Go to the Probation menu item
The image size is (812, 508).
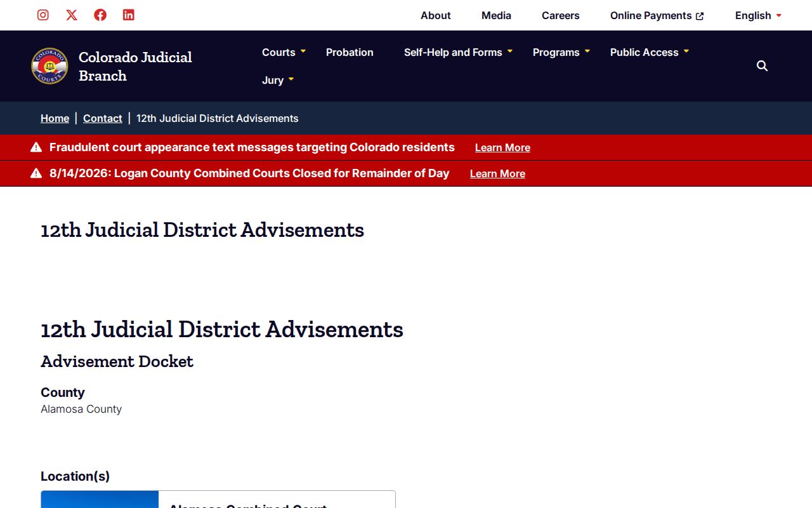click(x=350, y=52)
